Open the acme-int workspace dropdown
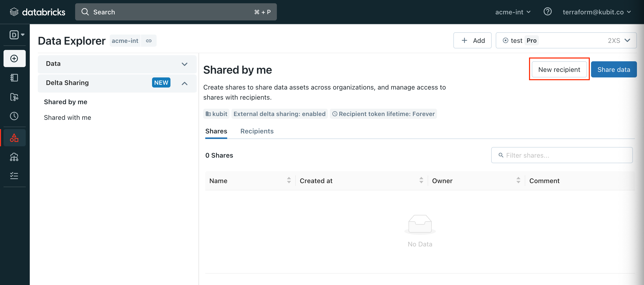Viewport: 644px width, 285px height. [513, 12]
